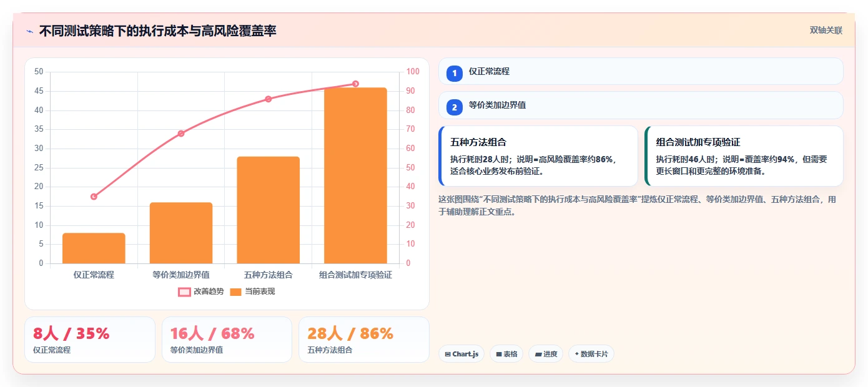This screenshot has width=868, height=387.
Task: Click the orange bar for 仅正常流程
Action: point(94,248)
